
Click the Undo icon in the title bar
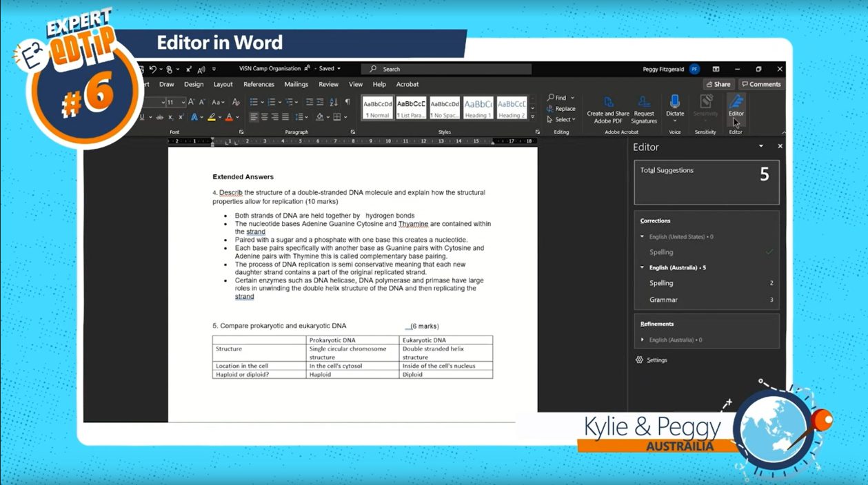(x=153, y=69)
